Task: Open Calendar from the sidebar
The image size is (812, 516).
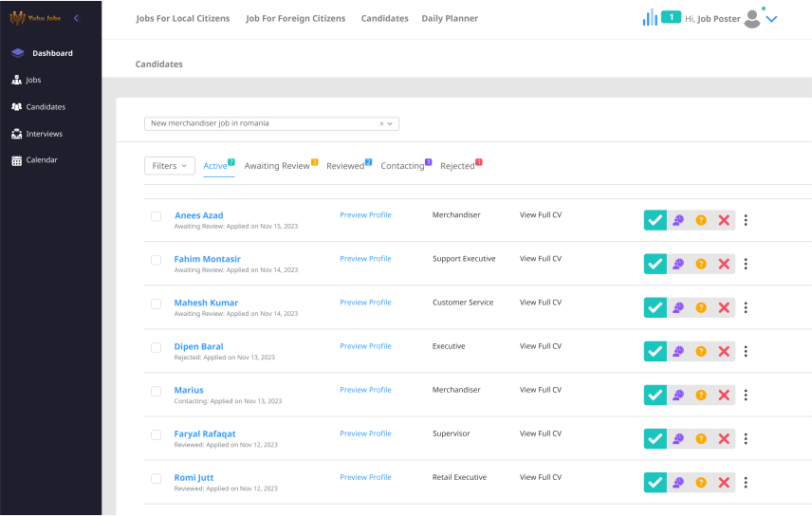Action: pyautogui.click(x=42, y=160)
